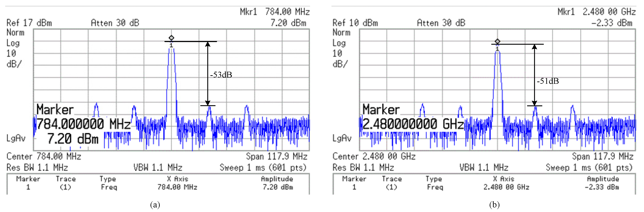Image resolution: width=644 pixels, height=212 pixels.
Task: Click marker 1 diamond on right spectrum
Action: point(497,41)
